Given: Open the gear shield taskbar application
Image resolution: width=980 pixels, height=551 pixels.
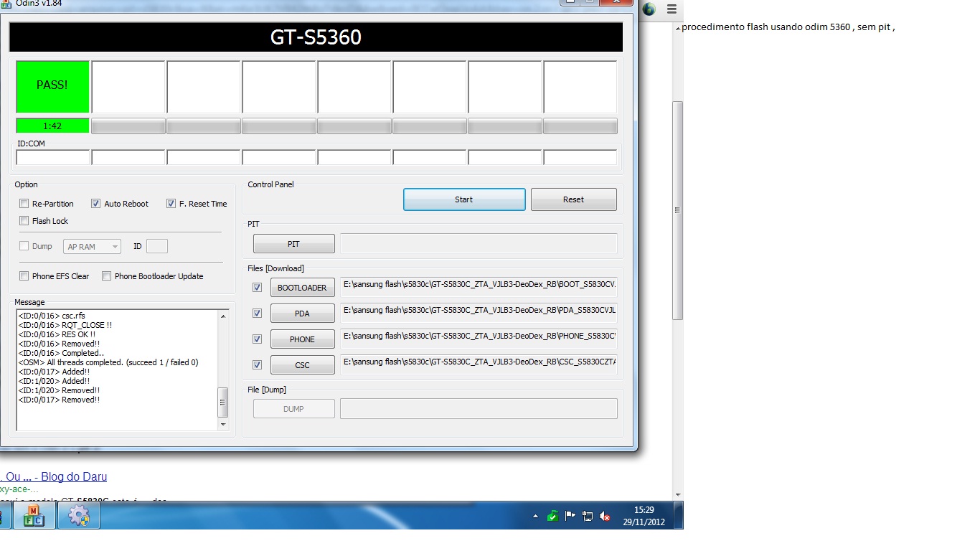Looking at the screenshot, I should 78,516.
